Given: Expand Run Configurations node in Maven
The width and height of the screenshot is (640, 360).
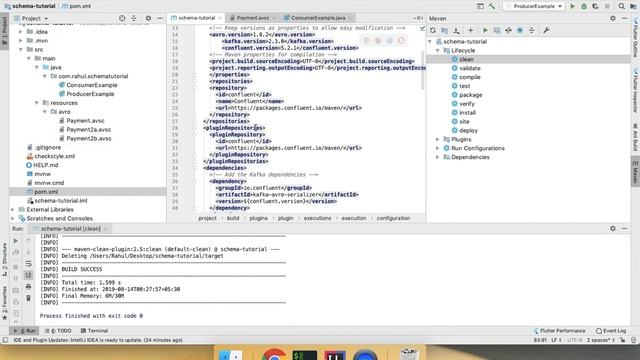Looking at the screenshot, I should click(438, 148).
